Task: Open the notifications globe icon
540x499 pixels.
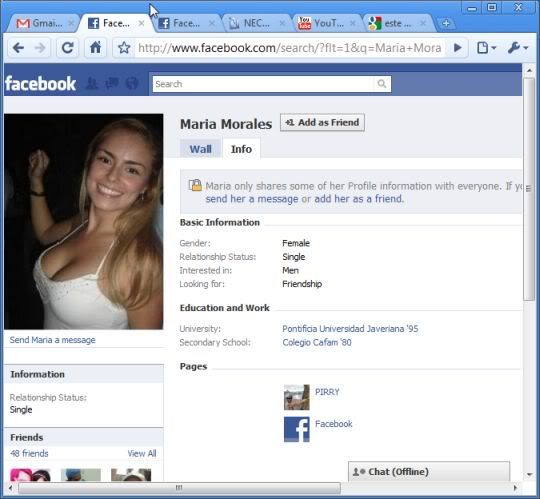Action: click(x=132, y=83)
